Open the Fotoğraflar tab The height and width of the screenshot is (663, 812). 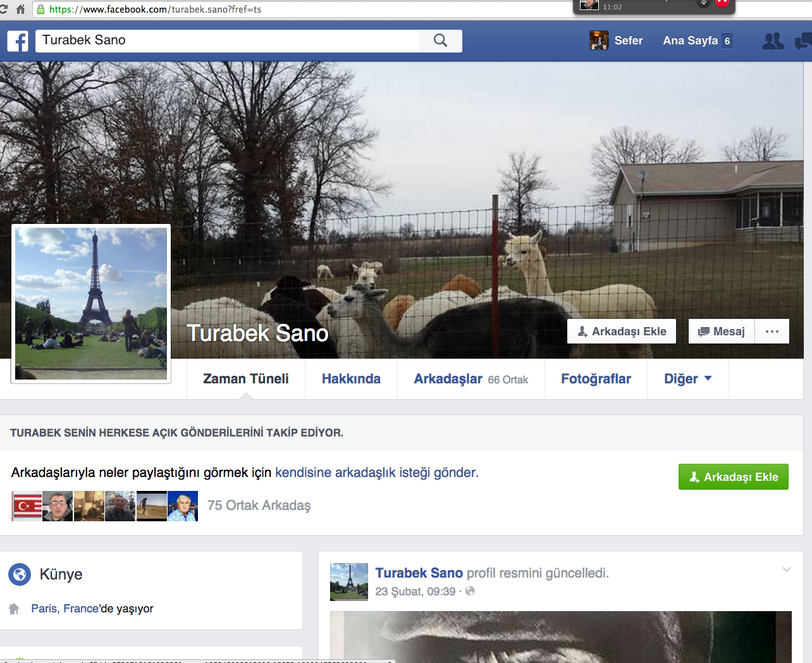click(x=596, y=379)
